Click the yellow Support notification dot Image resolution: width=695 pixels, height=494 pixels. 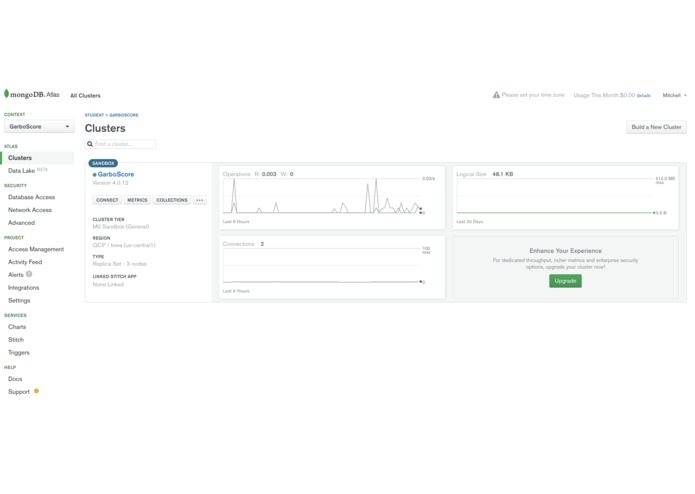point(36,391)
